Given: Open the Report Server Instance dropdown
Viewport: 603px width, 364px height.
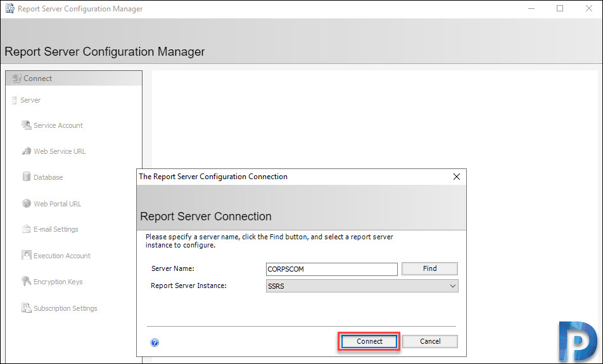Looking at the screenshot, I should (362, 286).
